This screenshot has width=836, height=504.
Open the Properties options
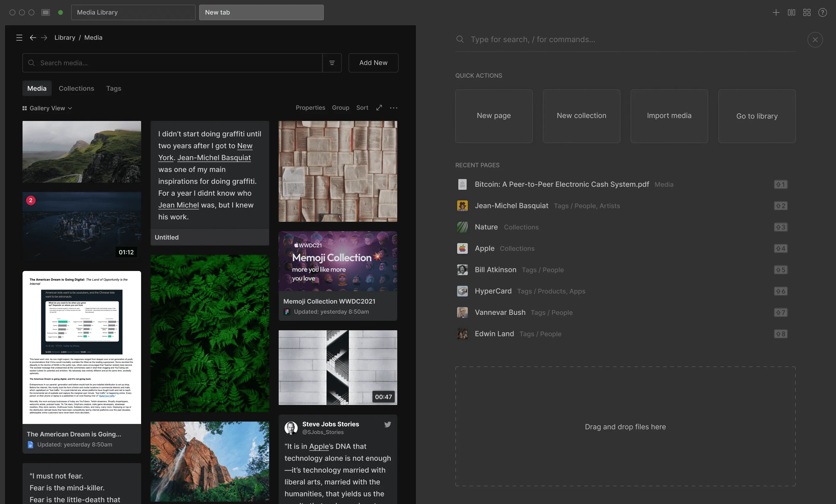(310, 108)
